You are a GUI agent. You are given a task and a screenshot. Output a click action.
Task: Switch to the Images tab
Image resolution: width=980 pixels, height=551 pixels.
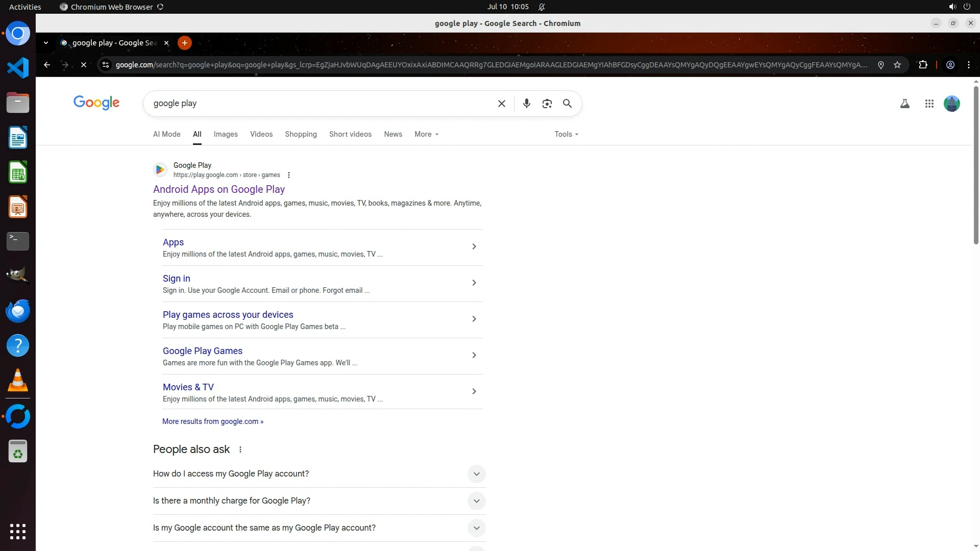point(226,134)
